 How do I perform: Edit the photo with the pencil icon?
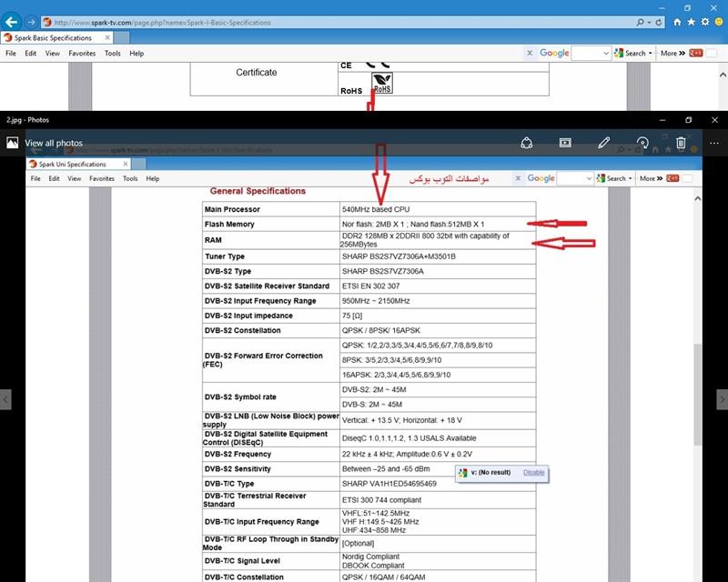[x=603, y=143]
